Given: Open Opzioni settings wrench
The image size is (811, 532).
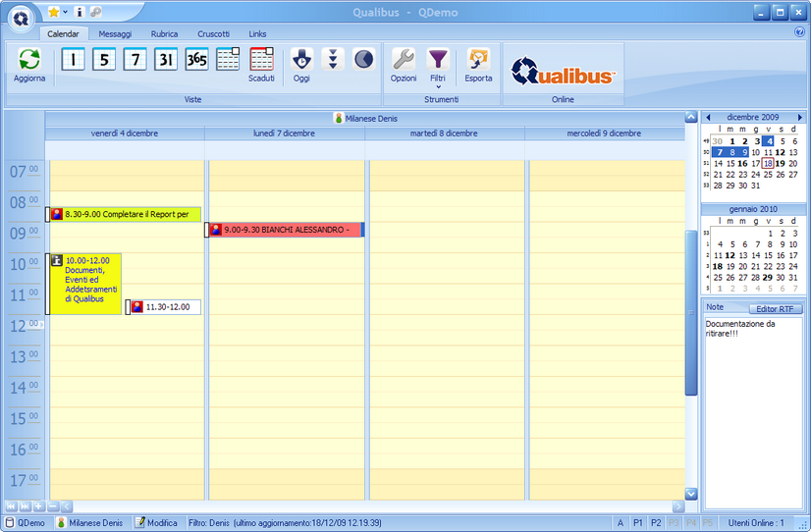Looking at the screenshot, I should point(404,65).
